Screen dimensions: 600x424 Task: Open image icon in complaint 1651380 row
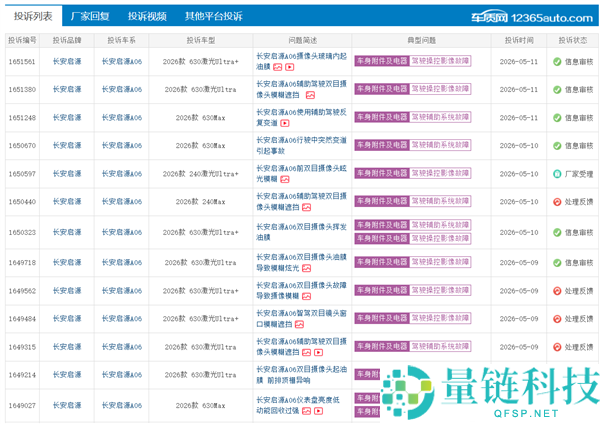click(x=310, y=95)
